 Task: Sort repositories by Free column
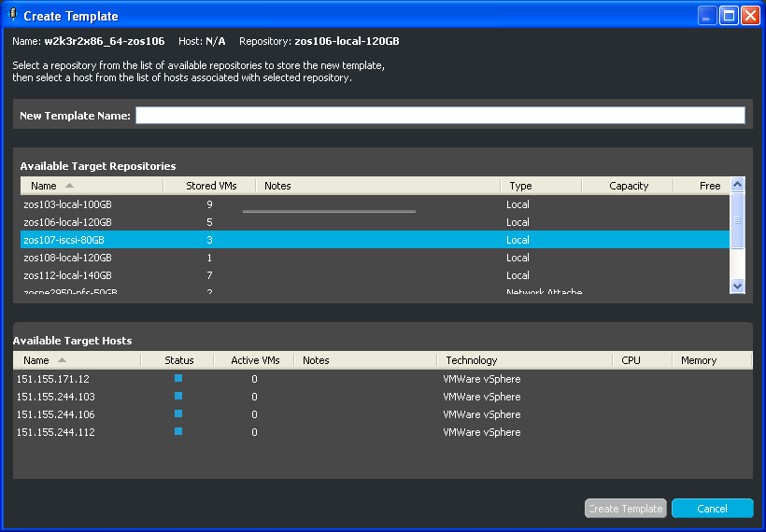702,186
